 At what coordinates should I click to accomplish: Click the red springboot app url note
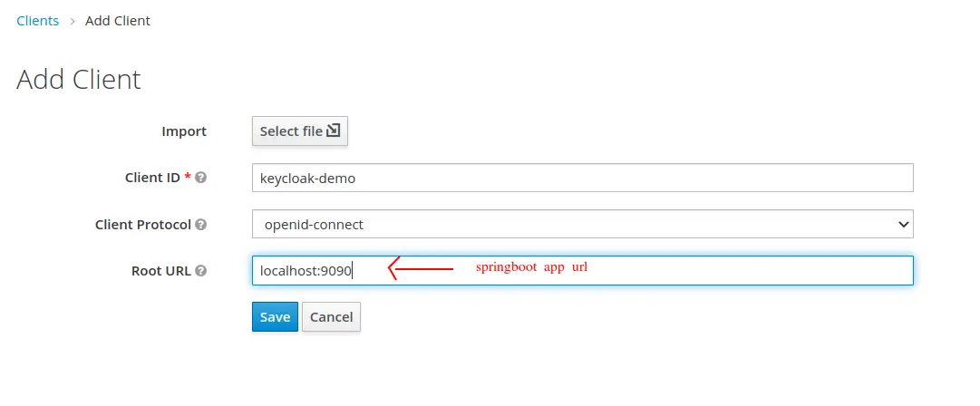(x=532, y=267)
